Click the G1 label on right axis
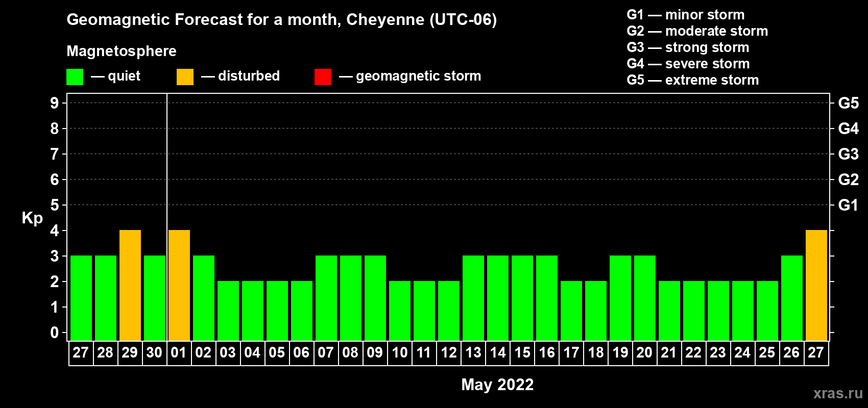Viewport: 868px width, 408px height. coord(849,205)
